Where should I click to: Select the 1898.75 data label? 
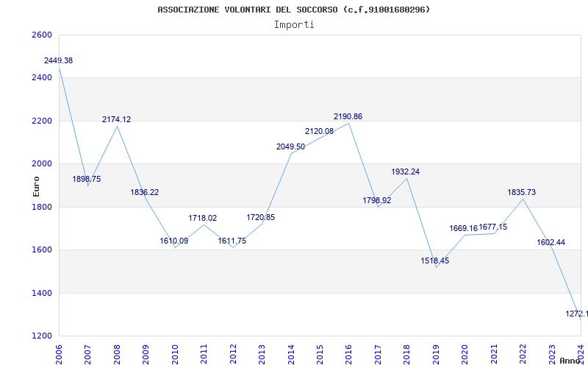87,179
